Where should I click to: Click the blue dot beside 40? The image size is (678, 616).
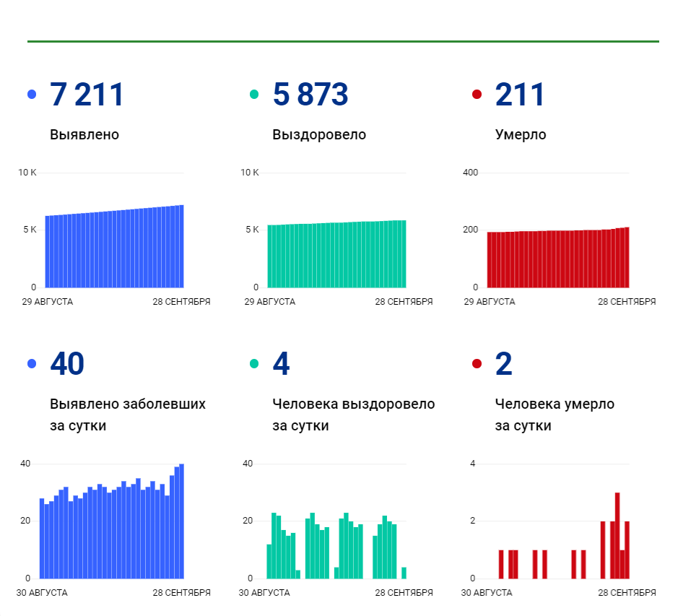click(32, 363)
